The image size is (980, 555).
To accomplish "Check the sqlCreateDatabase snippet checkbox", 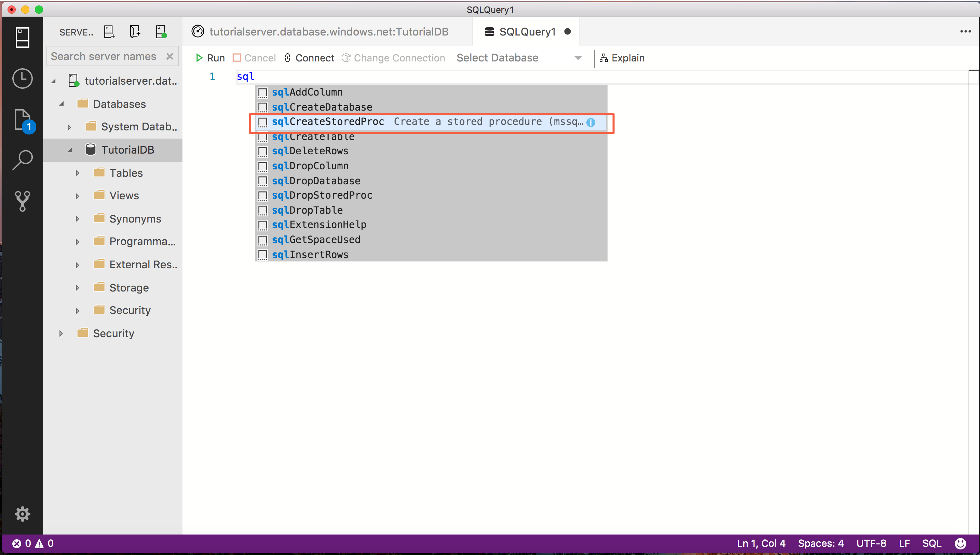I will pos(262,107).
